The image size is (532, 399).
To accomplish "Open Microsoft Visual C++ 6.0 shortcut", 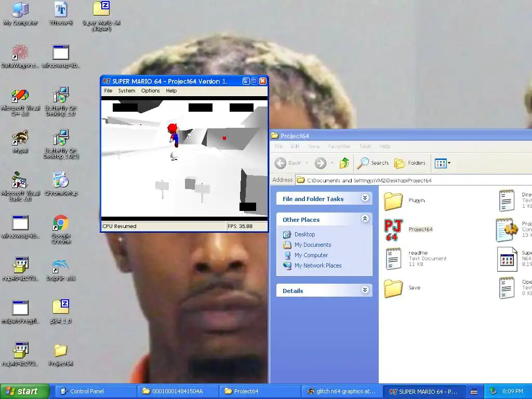I will 20,102.
